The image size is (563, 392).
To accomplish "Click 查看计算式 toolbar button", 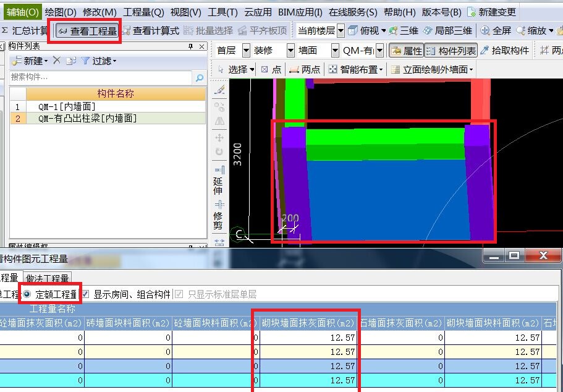I will (150, 31).
